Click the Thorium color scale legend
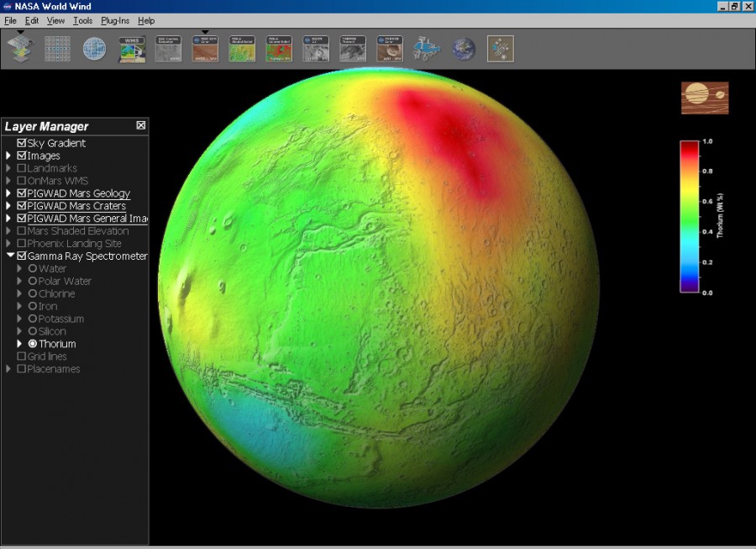The width and height of the screenshot is (756, 549). 690,217
